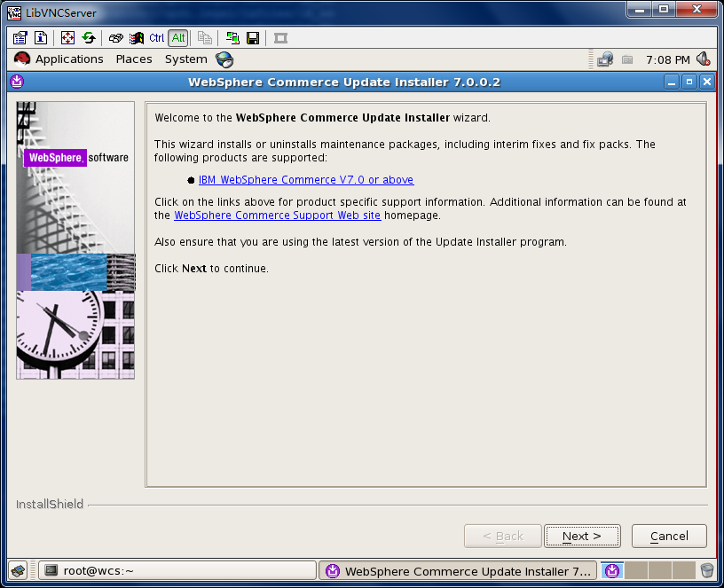Click the WebSphere software banner image
The image size is (724, 588).
click(75, 240)
